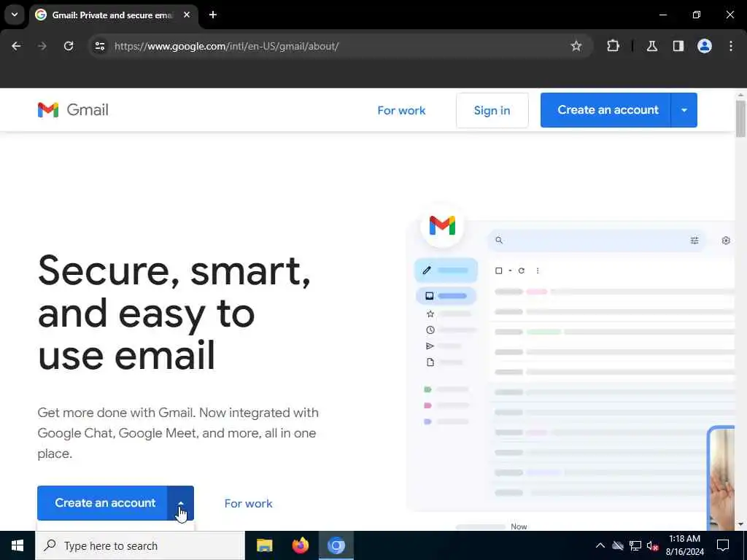747x560 pixels.
Task: Click the muted volume icon in tray
Action: coord(653,545)
